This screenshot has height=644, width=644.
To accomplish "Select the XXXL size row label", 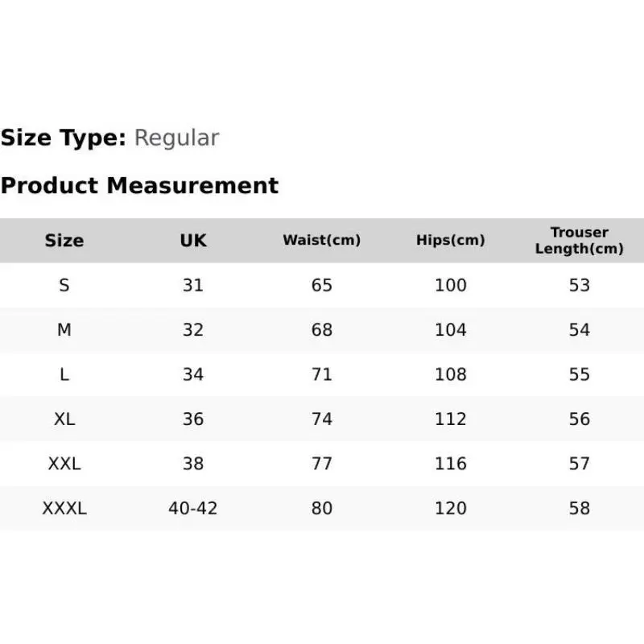I will (x=64, y=509).
